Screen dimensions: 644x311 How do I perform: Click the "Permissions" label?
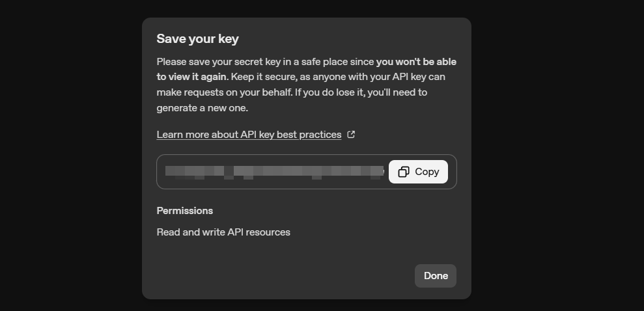(x=185, y=211)
